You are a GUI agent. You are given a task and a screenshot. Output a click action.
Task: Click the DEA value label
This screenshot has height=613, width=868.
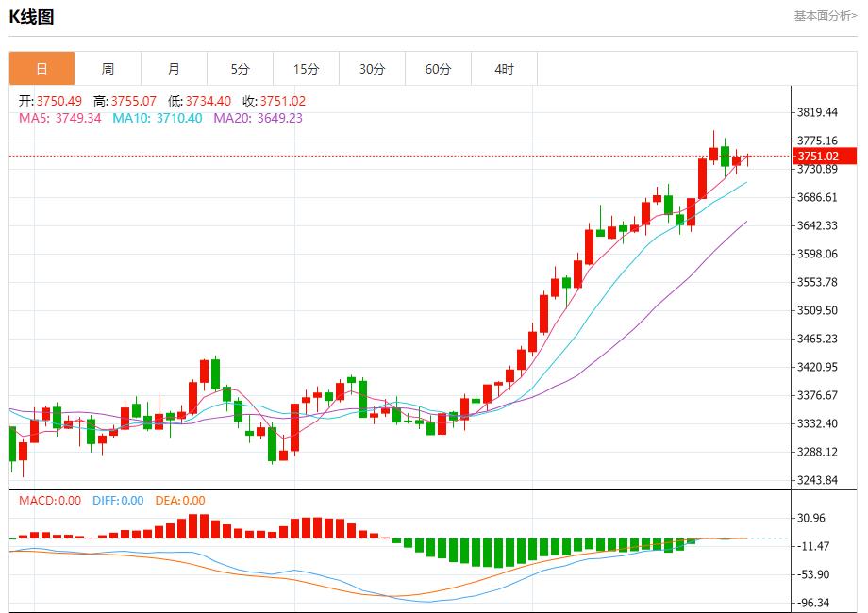tap(180, 501)
